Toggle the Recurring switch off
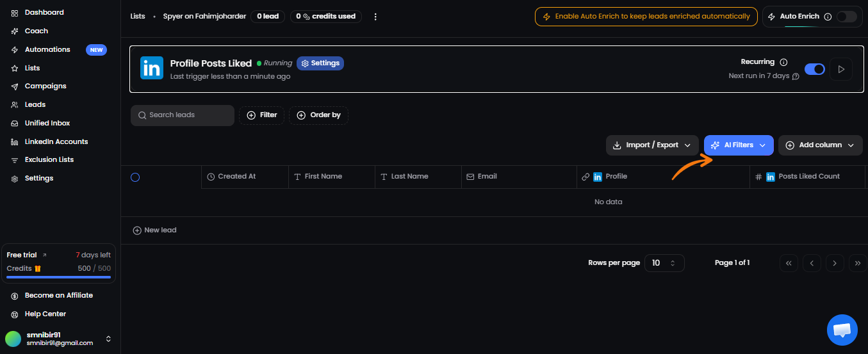The image size is (868, 354). coord(815,69)
